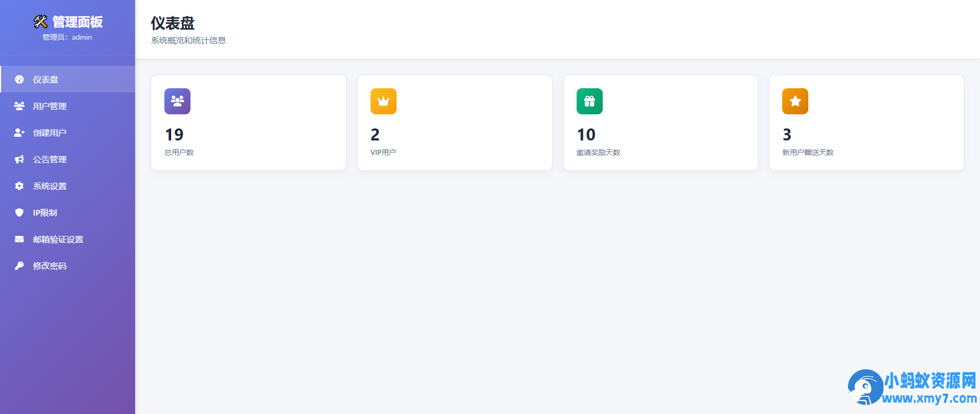Click the purple users icon on 总用户数 card

177,101
